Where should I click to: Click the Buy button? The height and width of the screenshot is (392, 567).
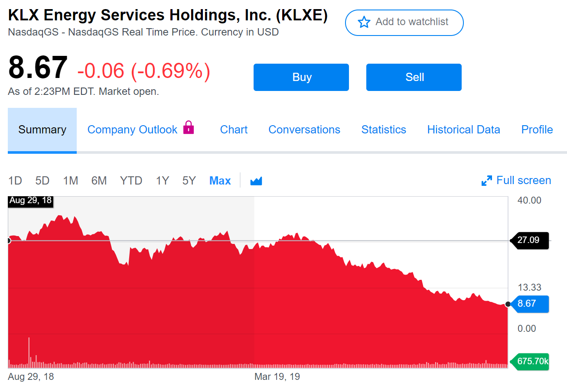pyautogui.click(x=301, y=77)
